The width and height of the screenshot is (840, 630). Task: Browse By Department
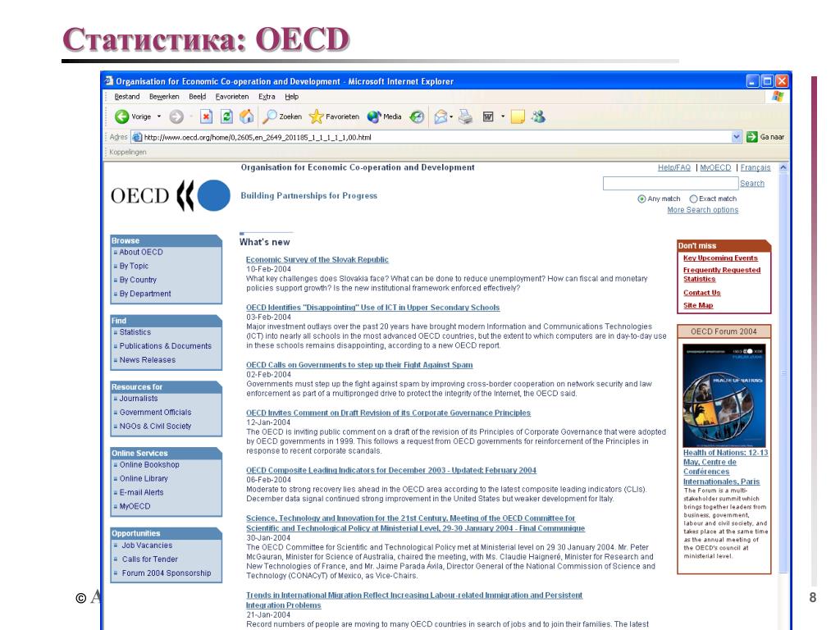[145, 294]
